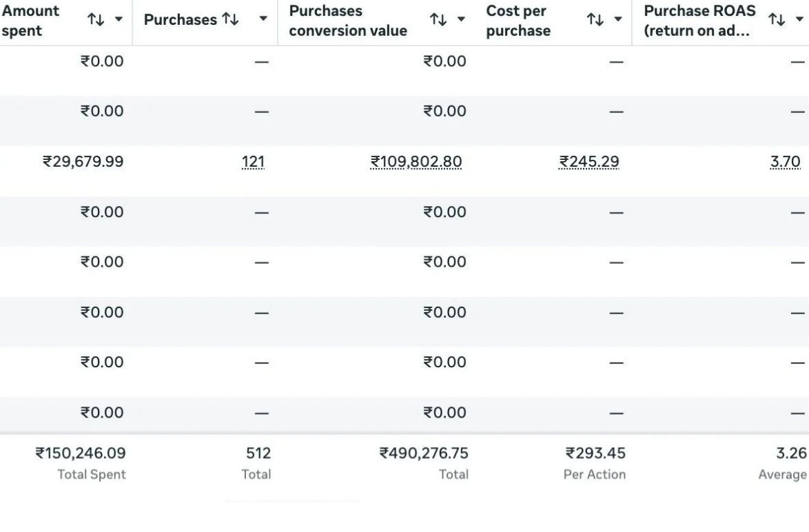This screenshot has width=809, height=532.
Task: Click the Purchases column header label
Action: point(181,19)
